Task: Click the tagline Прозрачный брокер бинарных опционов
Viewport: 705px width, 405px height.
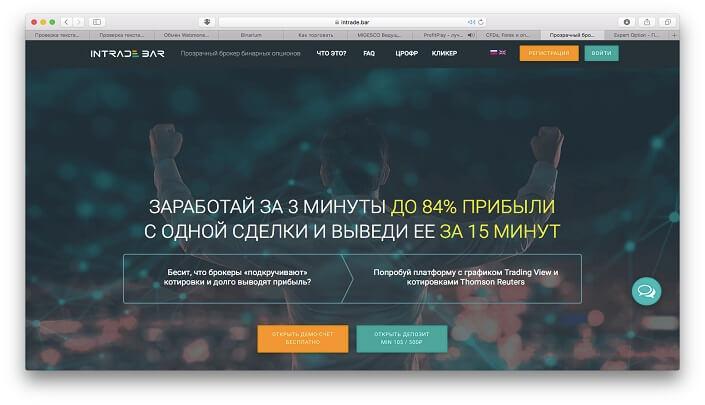Action: [x=241, y=53]
